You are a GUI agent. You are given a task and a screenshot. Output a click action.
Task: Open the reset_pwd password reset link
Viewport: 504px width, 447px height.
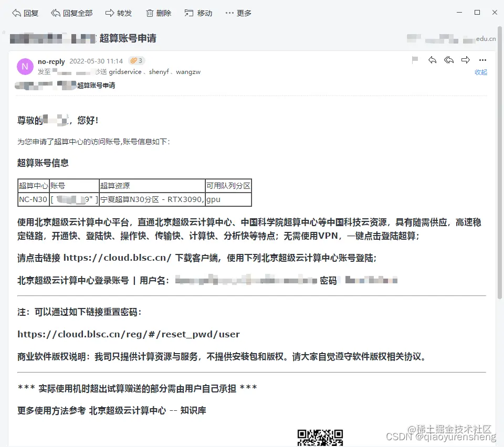[129, 334]
